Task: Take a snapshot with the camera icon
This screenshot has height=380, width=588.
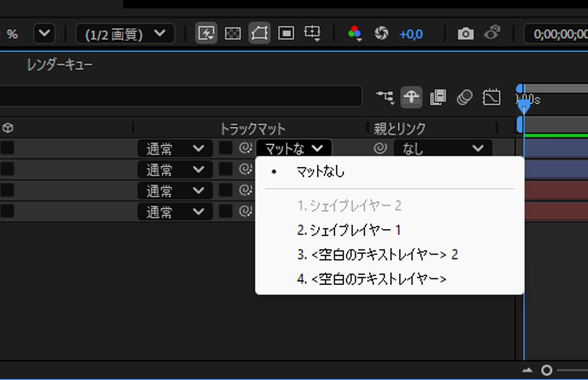Action: [465, 33]
